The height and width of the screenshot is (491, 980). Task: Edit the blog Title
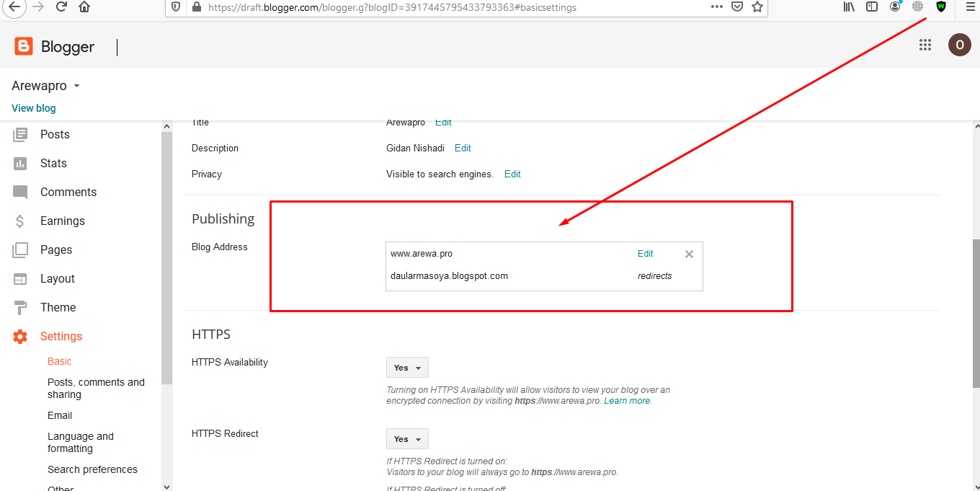443,123
